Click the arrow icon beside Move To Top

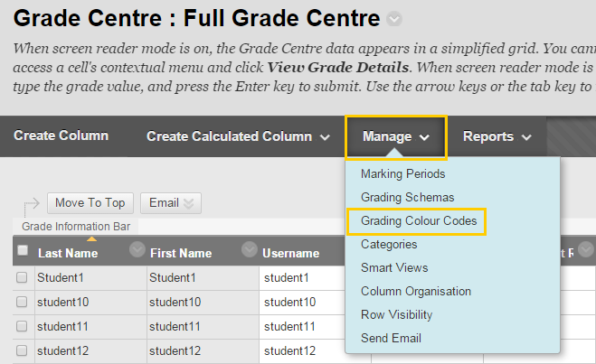tap(33, 204)
